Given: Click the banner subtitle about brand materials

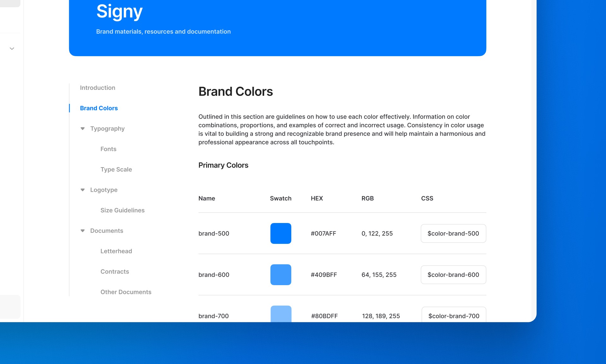Looking at the screenshot, I should 163,32.
